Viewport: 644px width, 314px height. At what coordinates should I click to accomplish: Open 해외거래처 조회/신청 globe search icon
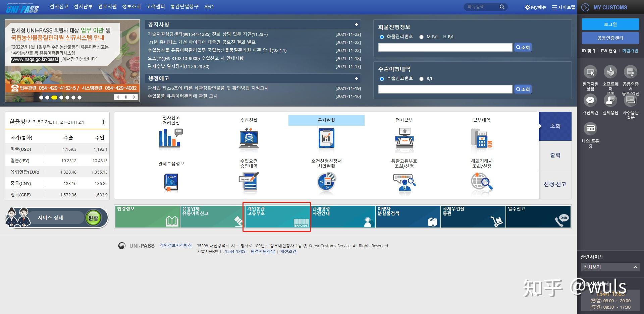pyautogui.click(x=482, y=183)
